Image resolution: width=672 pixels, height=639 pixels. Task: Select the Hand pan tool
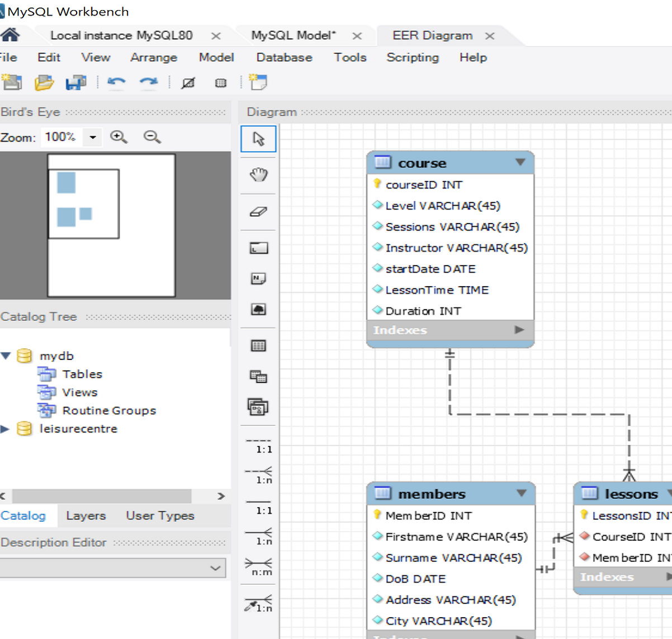click(x=258, y=175)
